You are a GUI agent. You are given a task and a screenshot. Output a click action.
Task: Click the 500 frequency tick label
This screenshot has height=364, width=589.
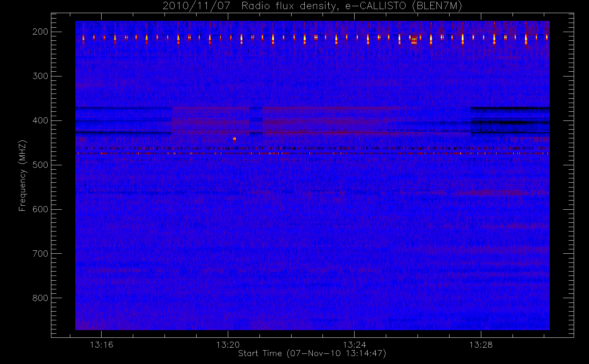pos(40,165)
